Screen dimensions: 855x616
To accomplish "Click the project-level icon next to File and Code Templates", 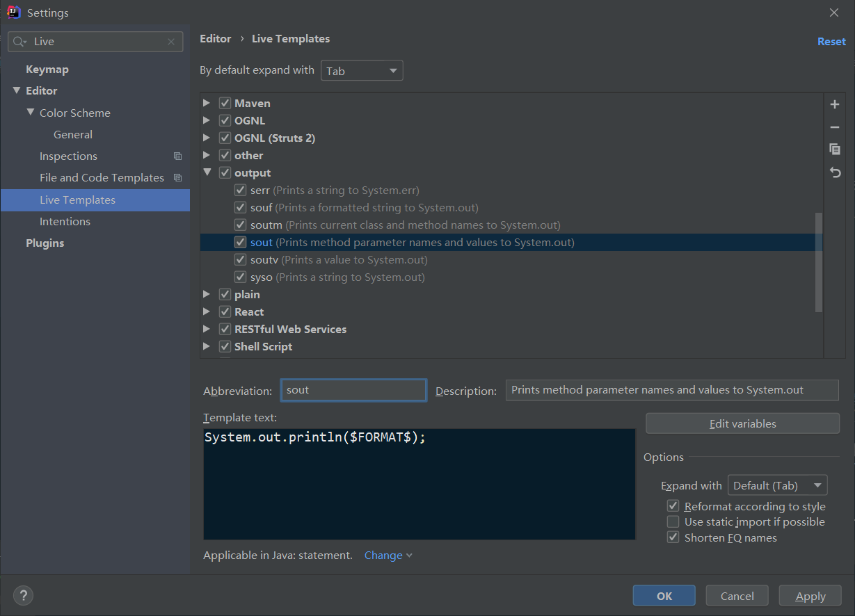I will click(x=177, y=178).
